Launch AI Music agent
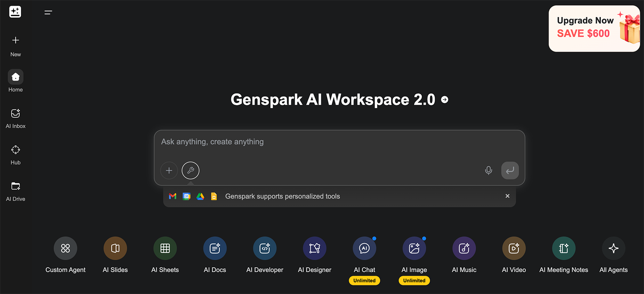Viewport: 644px width, 294px height. [x=464, y=255]
